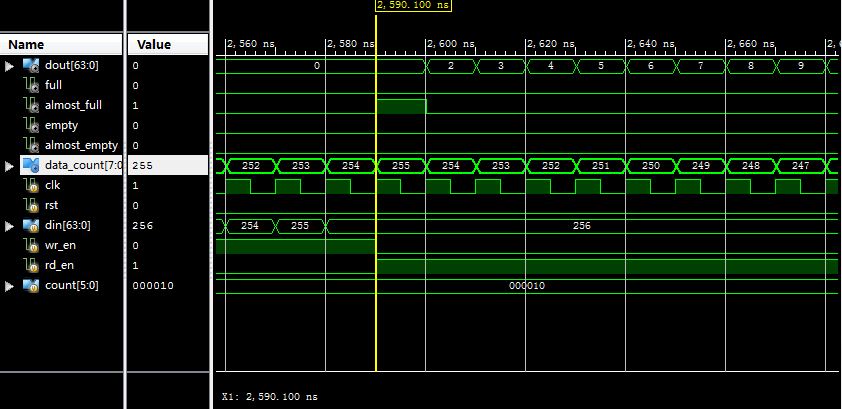This screenshot has height=409, width=842.
Task: Select the almost_full signal icon
Action: tap(31, 106)
